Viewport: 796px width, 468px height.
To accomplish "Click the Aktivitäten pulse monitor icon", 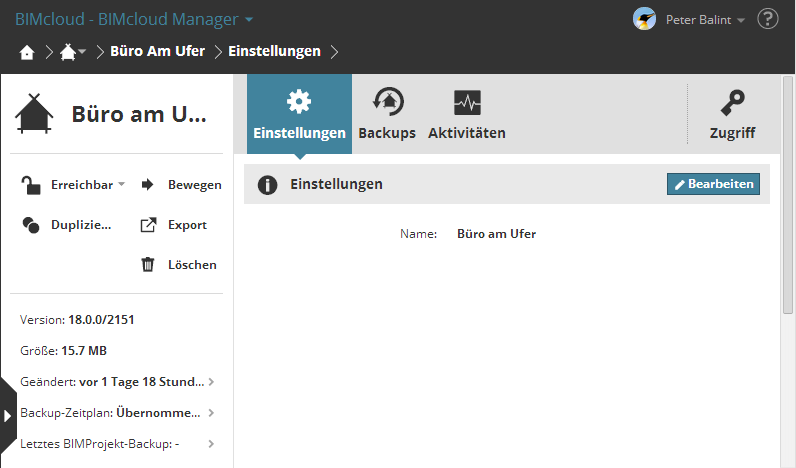I will 467,103.
